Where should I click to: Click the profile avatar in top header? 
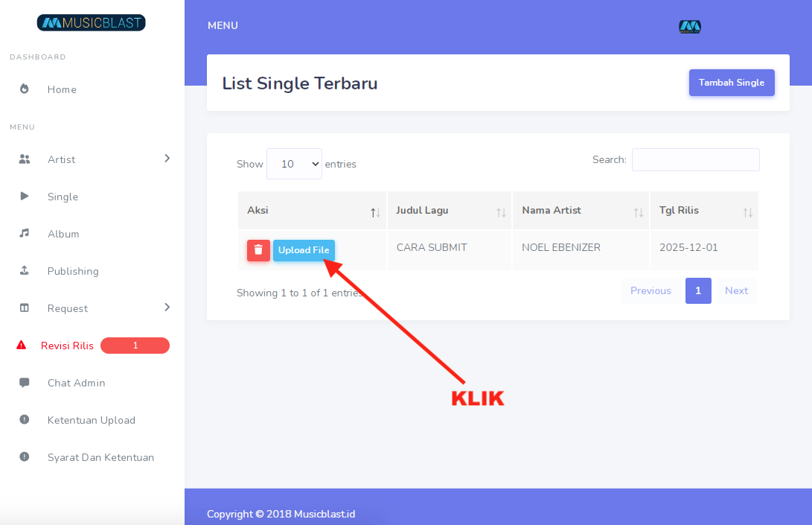pyautogui.click(x=690, y=27)
